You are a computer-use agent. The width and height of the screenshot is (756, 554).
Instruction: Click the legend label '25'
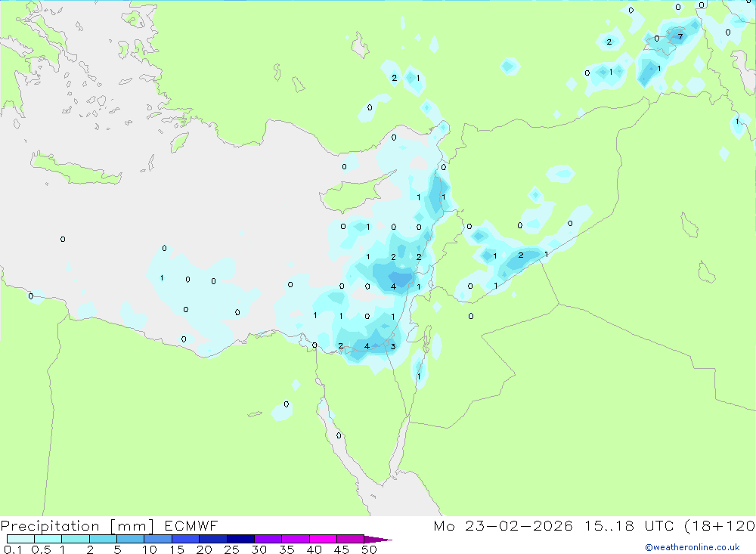coord(232,549)
